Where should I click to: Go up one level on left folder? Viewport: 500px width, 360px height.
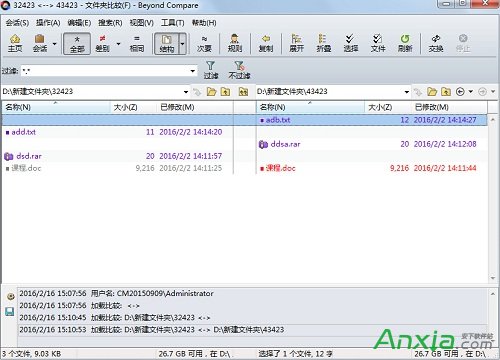click(x=226, y=91)
